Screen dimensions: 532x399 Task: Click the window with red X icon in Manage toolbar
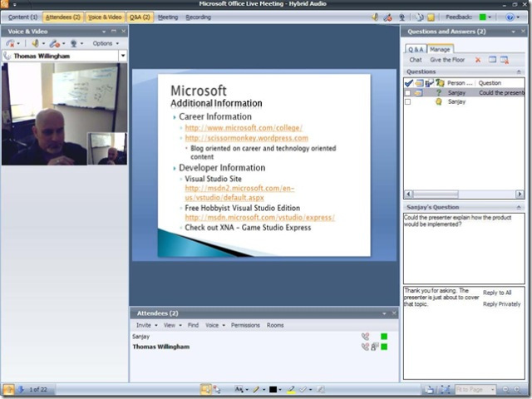(x=505, y=60)
